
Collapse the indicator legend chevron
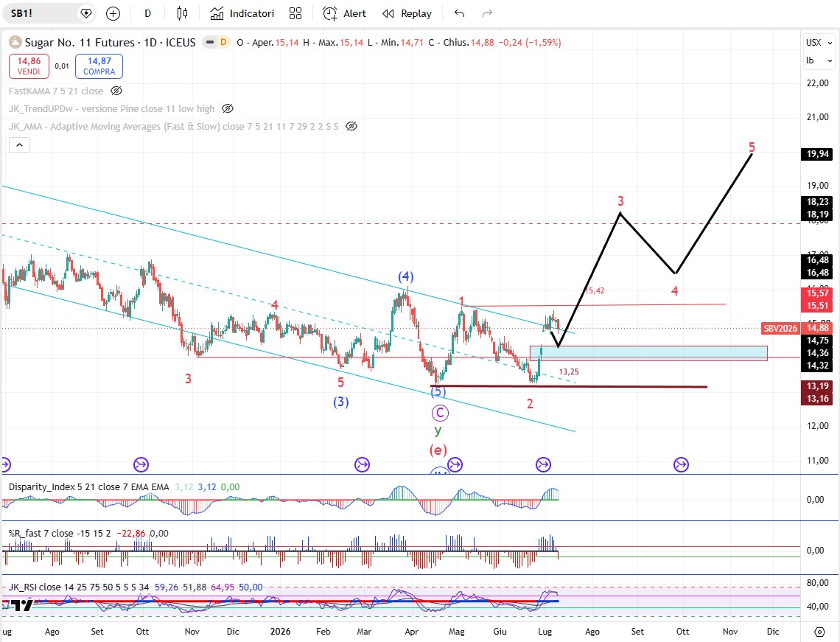click(19, 144)
